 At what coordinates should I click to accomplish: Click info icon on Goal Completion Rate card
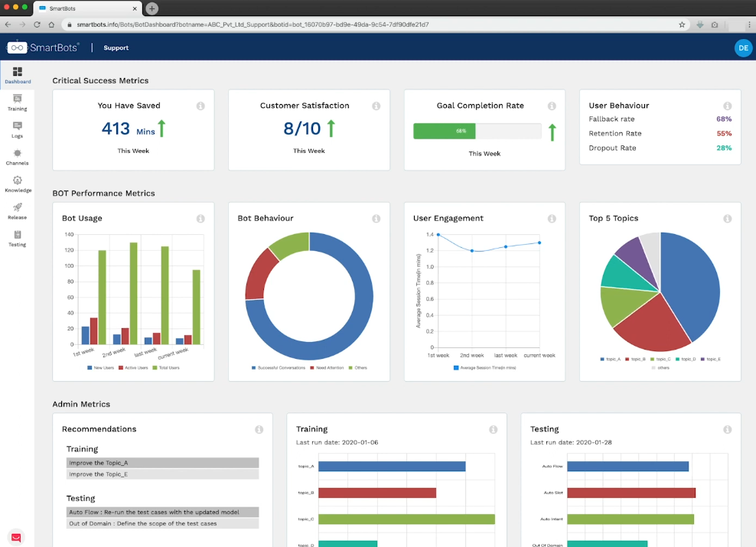tap(552, 106)
